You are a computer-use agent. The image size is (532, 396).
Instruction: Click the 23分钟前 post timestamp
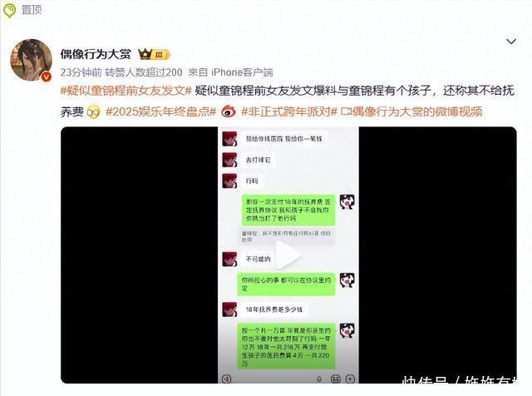81,72
